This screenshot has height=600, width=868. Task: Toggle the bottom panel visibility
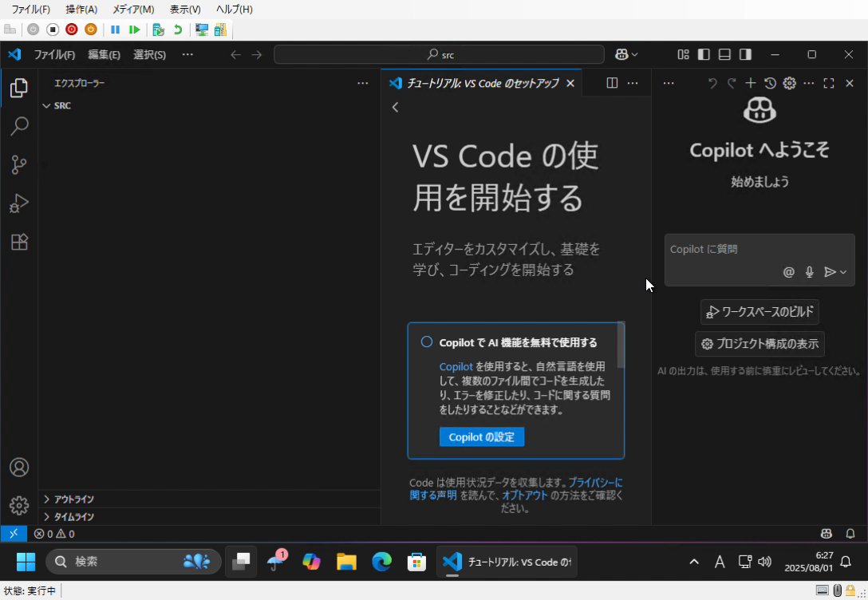(724, 54)
